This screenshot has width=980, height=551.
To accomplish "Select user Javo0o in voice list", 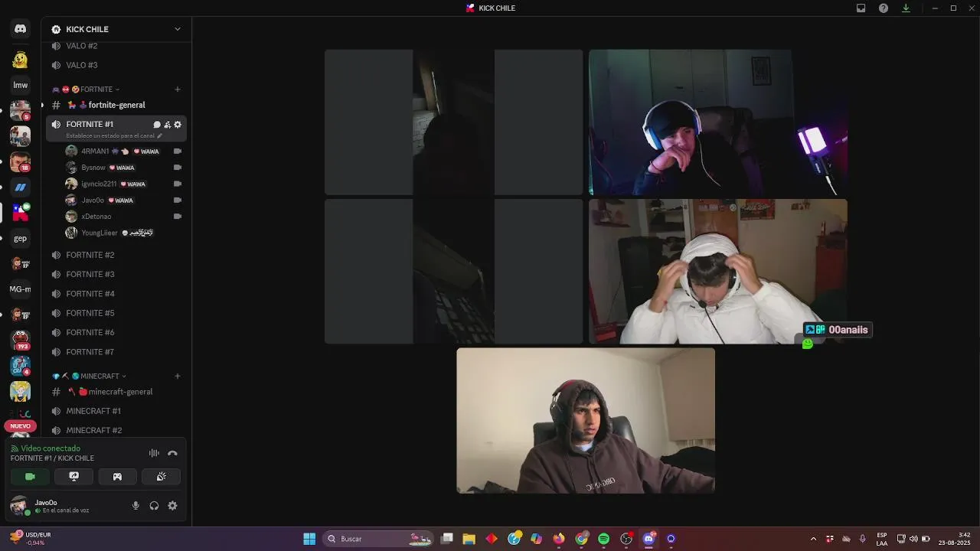I will click(124, 201).
